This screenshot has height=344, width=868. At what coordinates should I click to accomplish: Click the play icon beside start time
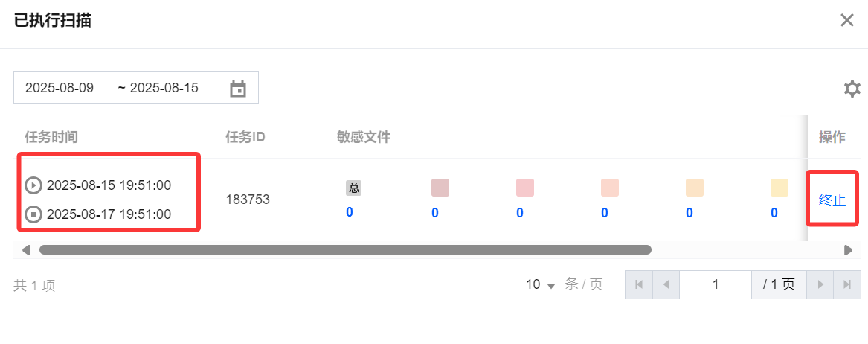pyautogui.click(x=33, y=185)
